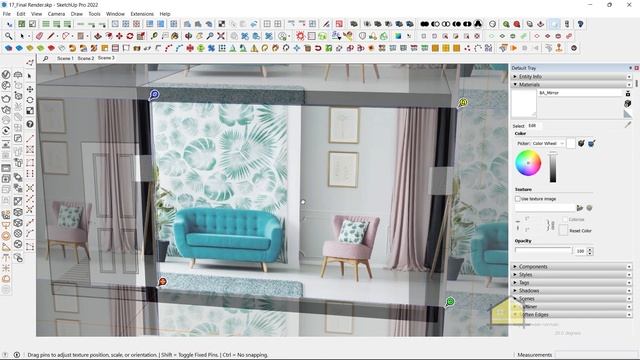Image resolution: width=640 pixels, height=360 pixels.
Task: Open the Help menu
Action: [165, 14]
